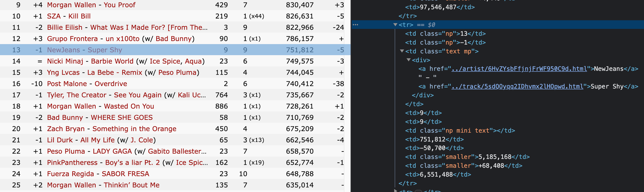Collapse the selected tr element
The height and width of the screenshot is (192, 644).
coord(395,25)
